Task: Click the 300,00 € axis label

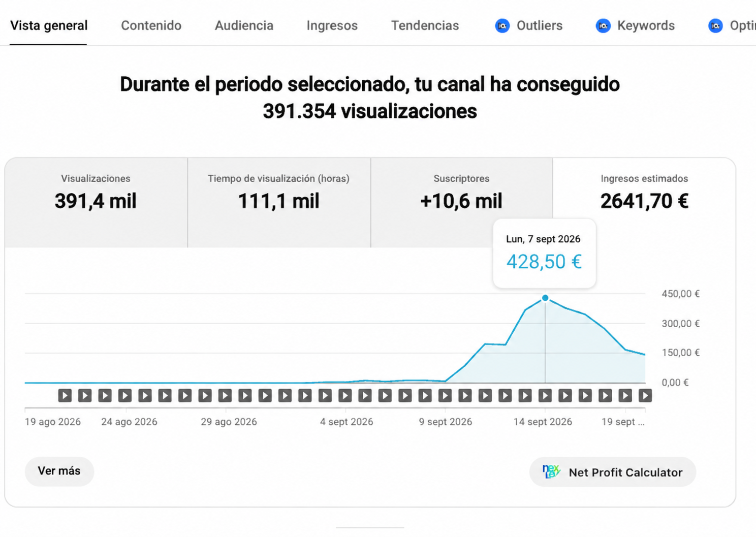Action: [681, 324]
